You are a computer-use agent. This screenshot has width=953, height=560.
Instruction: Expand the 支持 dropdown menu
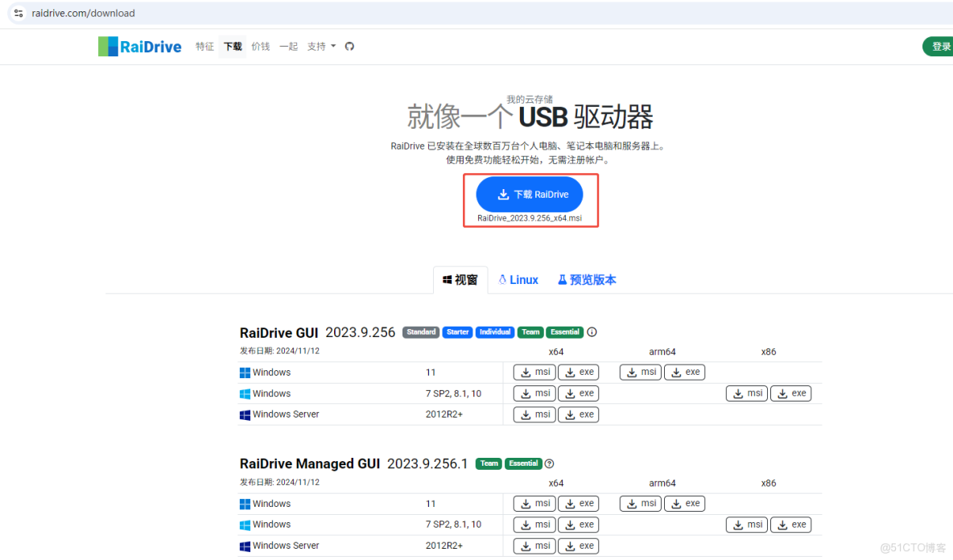tap(321, 46)
